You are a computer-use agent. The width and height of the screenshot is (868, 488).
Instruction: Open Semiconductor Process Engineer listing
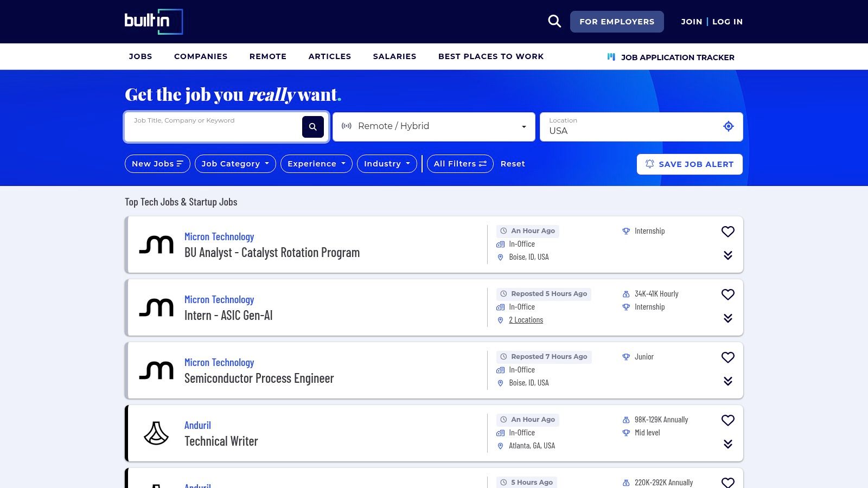(259, 378)
